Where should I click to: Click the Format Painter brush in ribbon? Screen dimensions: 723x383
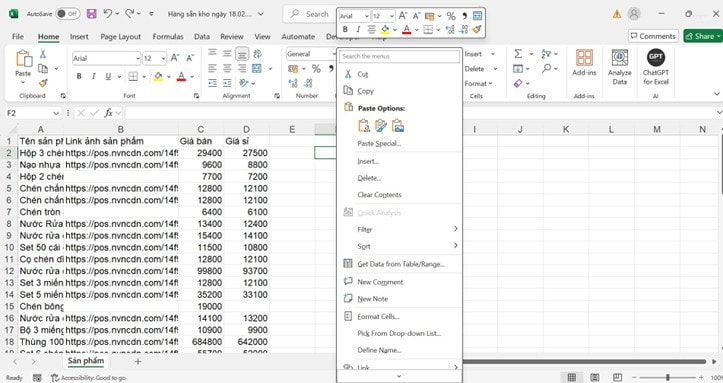[43, 83]
